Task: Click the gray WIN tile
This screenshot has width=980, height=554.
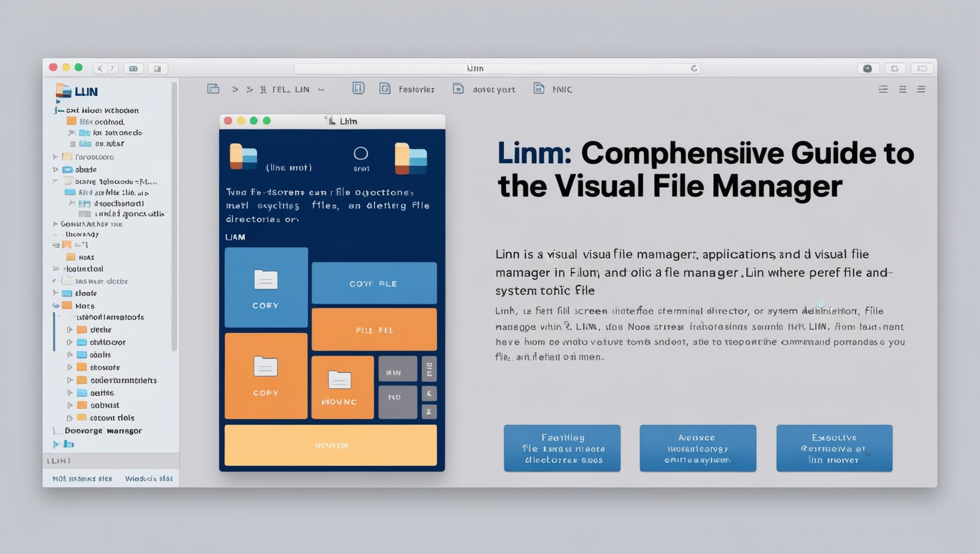Action: 397,369
